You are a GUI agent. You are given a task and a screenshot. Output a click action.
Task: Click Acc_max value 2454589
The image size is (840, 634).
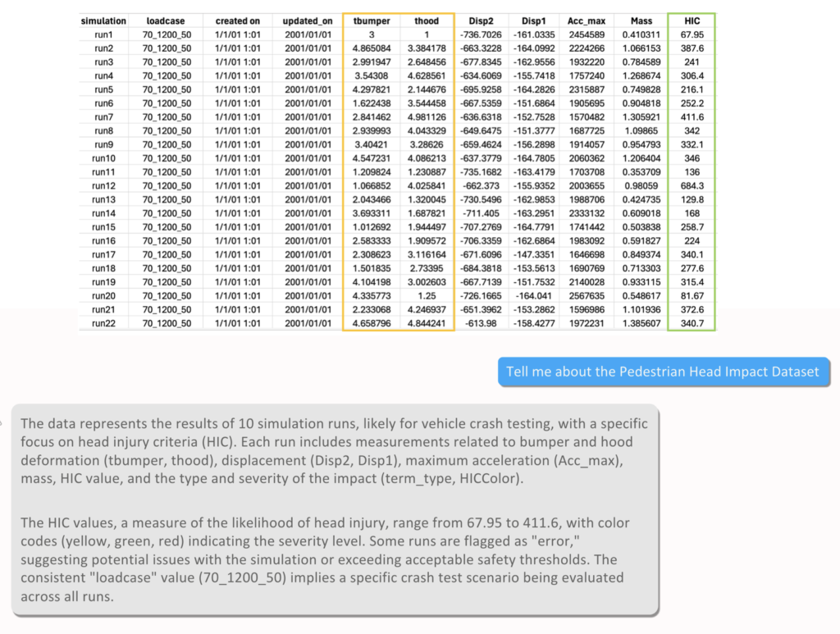pyautogui.click(x=586, y=34)
